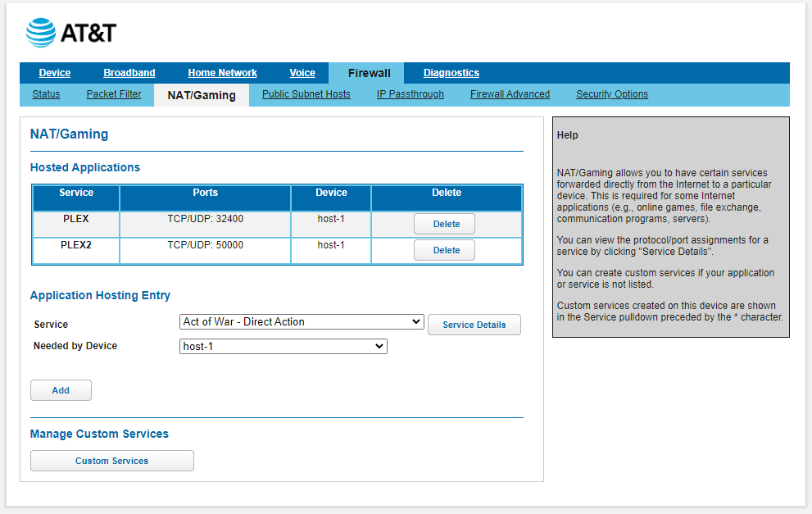The width and height of the screenshot is (812, 514).
Task: Switch to the Broadband tab
Action: pyautogui.click(x=129, y=73)
